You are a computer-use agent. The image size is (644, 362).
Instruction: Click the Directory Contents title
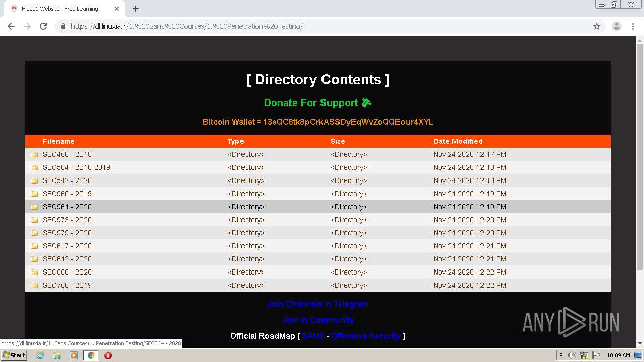(318, 80)
